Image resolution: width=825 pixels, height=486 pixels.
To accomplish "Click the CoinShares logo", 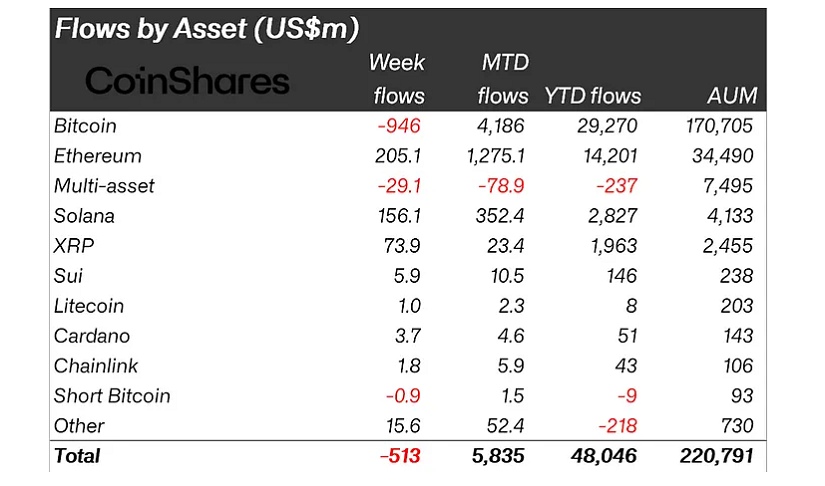I will tap(187, 81).
